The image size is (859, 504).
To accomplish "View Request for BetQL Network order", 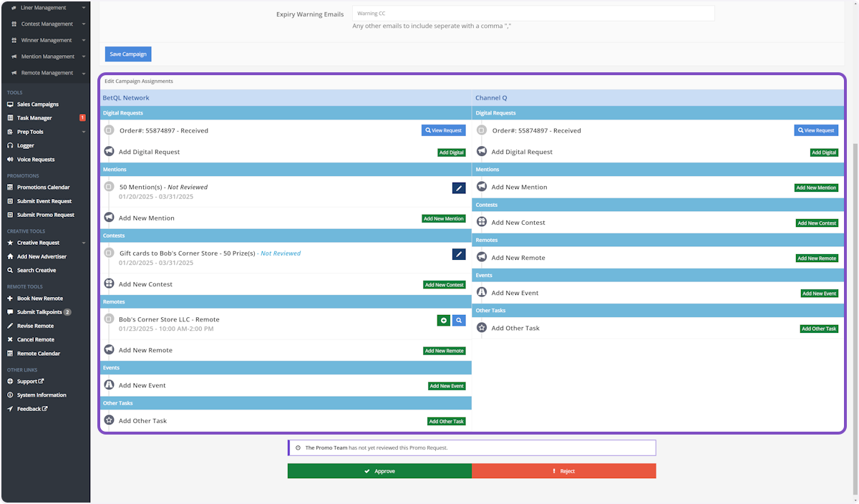I will (x=443, y=130).
